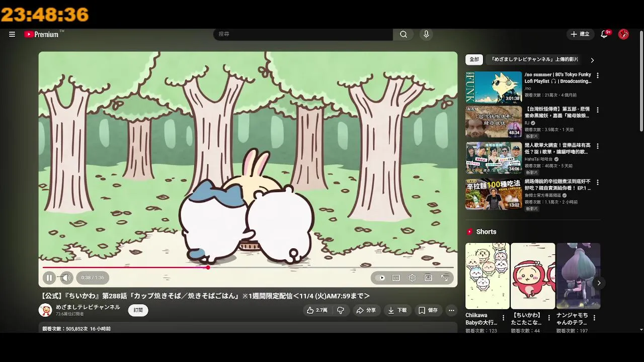
Task: Start voice search with microphone
Action: (426, 34)
